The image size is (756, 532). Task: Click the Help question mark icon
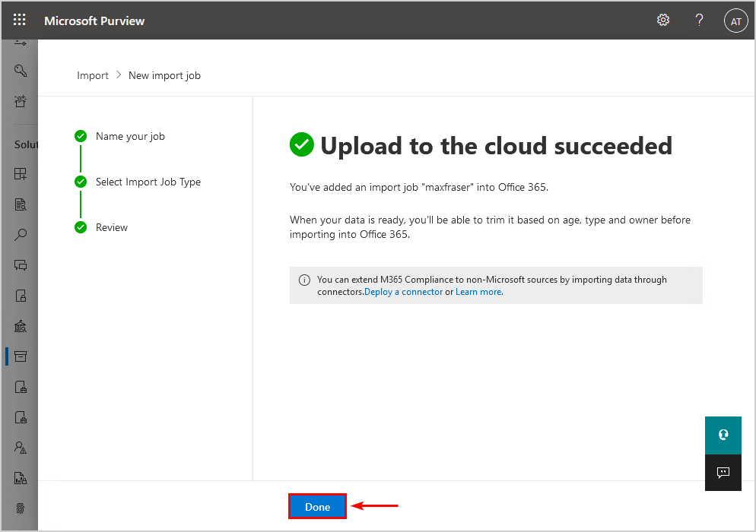699,20
